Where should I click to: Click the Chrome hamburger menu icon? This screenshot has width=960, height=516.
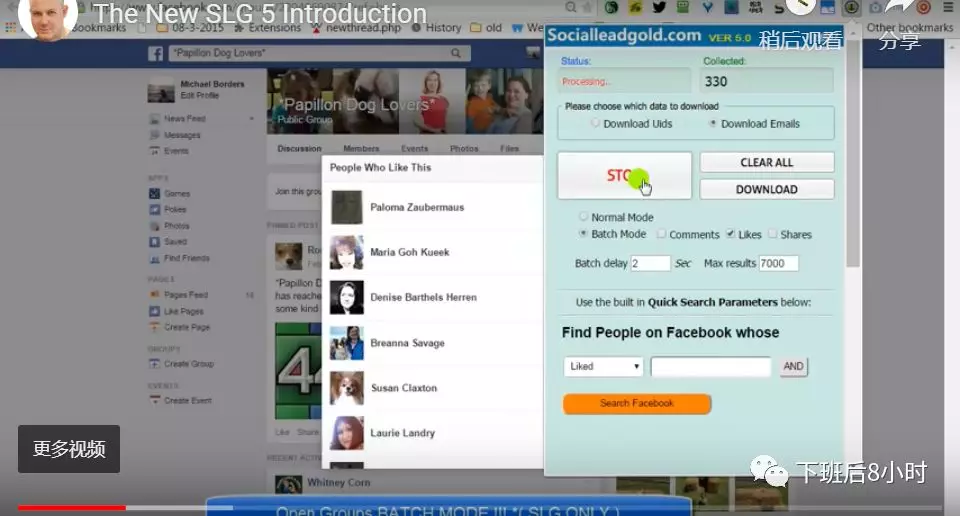coord(948,7)
